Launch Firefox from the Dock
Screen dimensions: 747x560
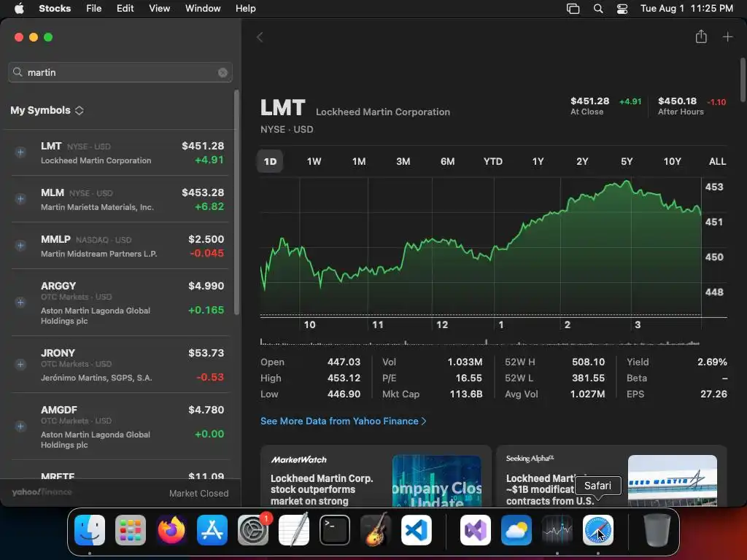[x=171, y=530]
